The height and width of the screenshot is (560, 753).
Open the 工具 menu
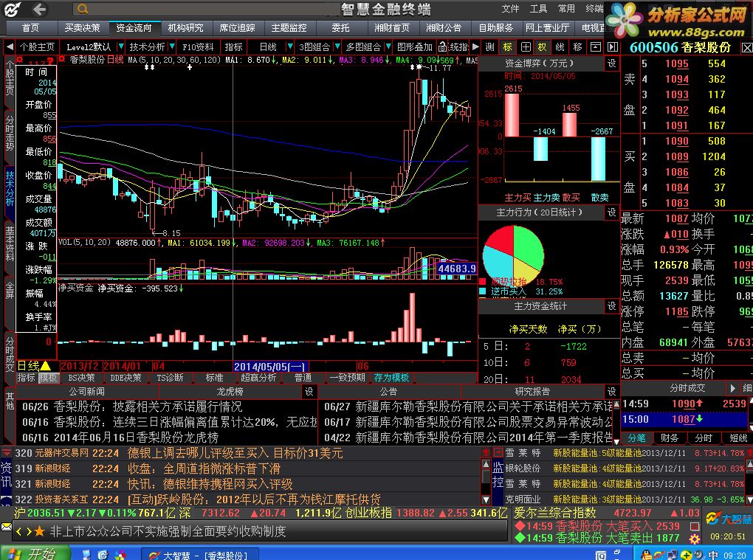538,9
